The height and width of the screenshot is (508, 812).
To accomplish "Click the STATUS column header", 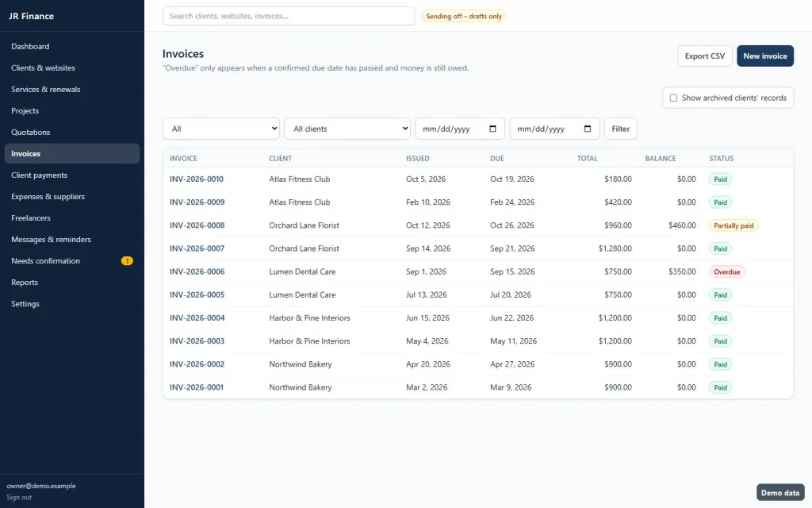I will tap(722, 158).
